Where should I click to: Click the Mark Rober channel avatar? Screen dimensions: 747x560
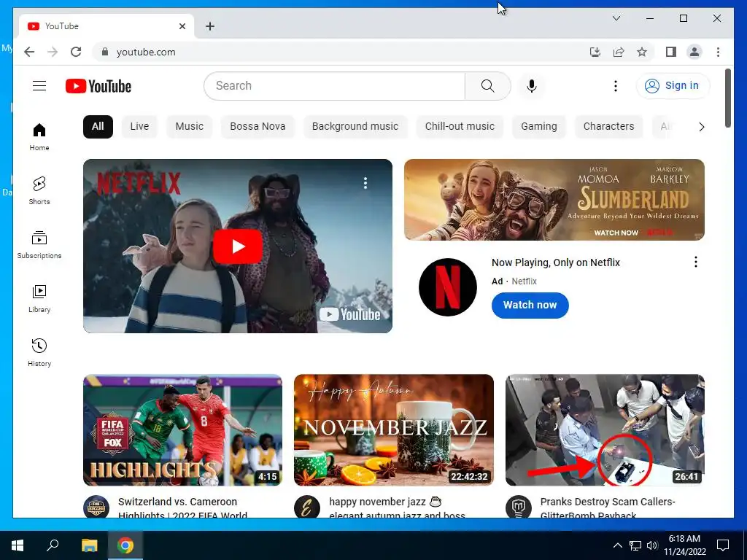[519, 507]
